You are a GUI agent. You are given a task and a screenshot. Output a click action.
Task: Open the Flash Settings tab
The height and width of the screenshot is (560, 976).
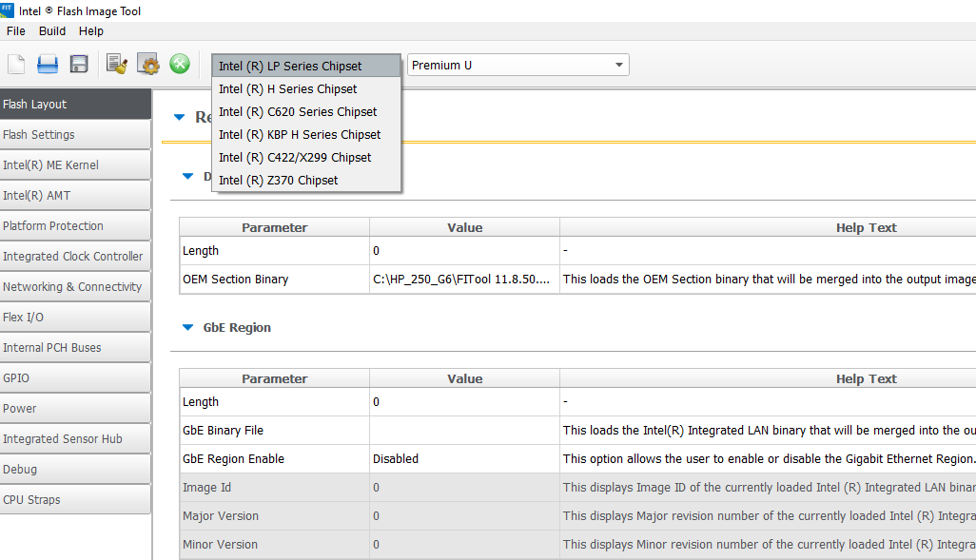pyautogui.click(x=75, y=134)
